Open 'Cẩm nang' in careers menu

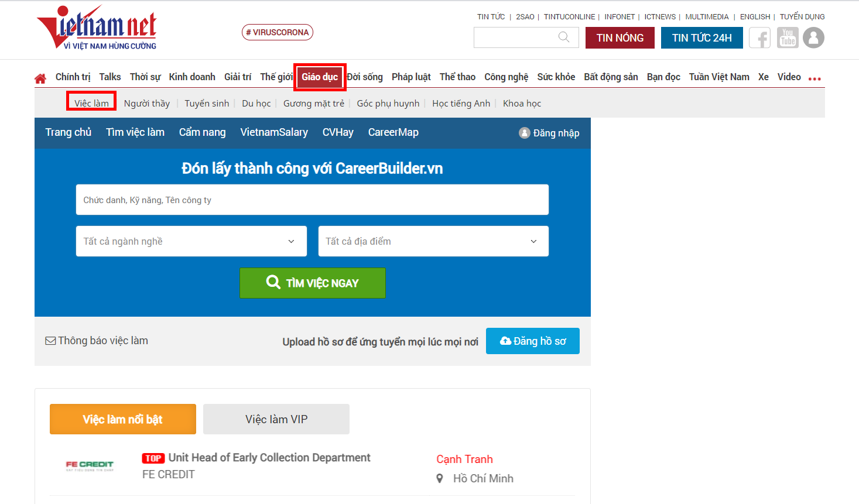coord(202,132)
